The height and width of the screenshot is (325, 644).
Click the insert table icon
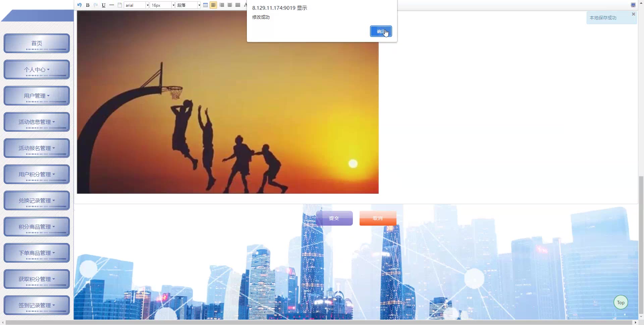[x=205, y=5]
